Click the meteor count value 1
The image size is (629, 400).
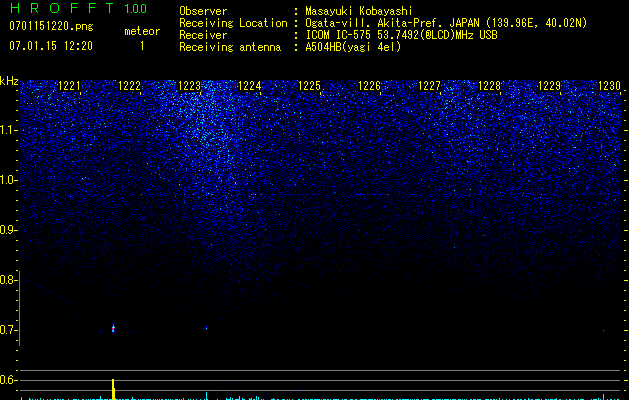click(142, 46)
